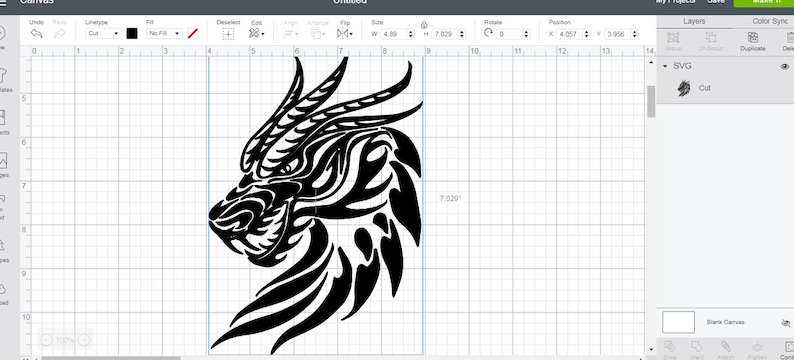Open the black Linetype color swatch
Image resolution: width=794 pixels, height=360 pixels.
pos(132,33)
